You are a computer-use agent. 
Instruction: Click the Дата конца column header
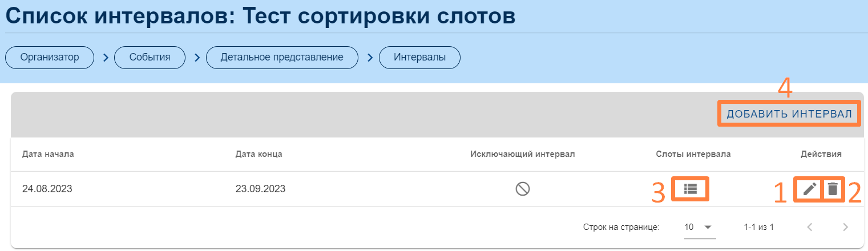(x=259, y=154)
